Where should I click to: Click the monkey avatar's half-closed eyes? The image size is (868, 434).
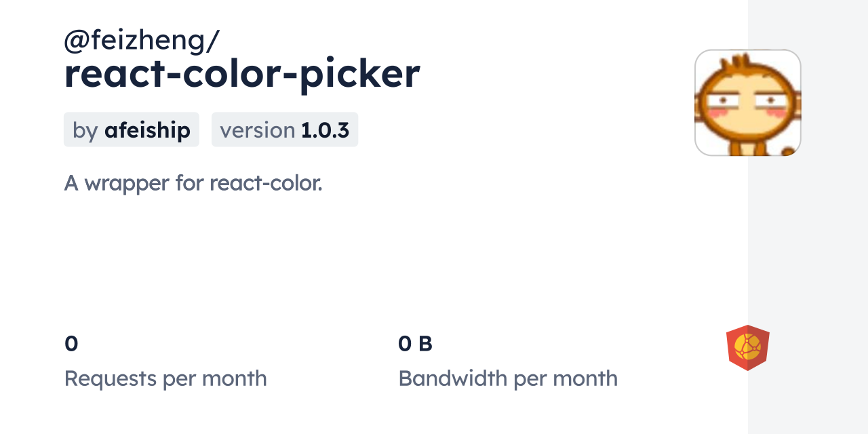[747, 102]
